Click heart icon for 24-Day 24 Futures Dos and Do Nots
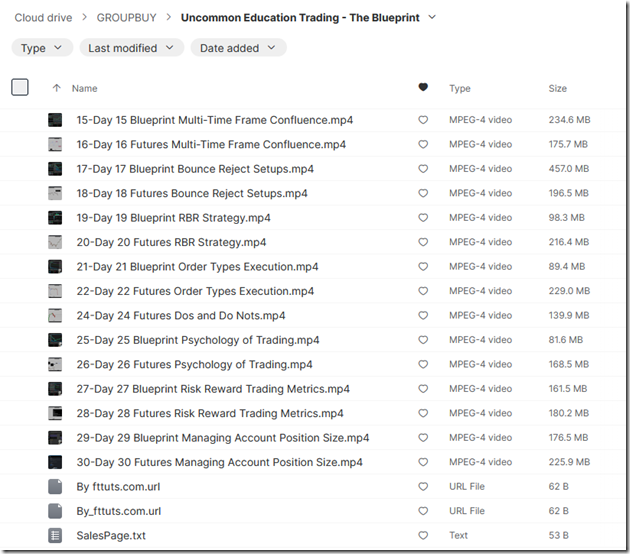 [423, 315]
